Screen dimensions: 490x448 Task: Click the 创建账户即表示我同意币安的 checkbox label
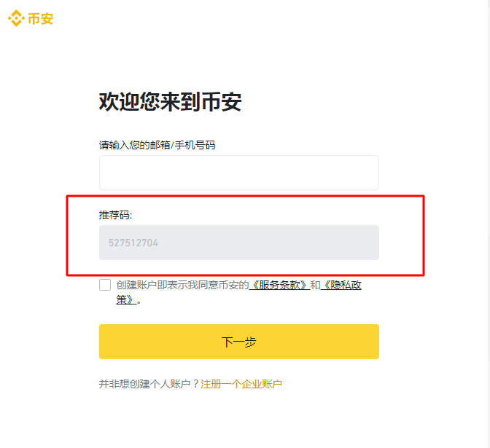182,285
